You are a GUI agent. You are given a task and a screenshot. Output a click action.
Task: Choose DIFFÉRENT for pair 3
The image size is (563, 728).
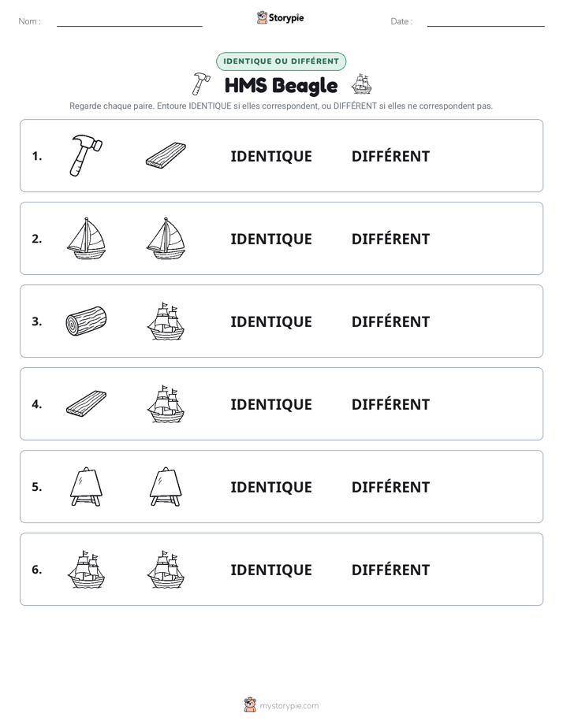[390, 321]
